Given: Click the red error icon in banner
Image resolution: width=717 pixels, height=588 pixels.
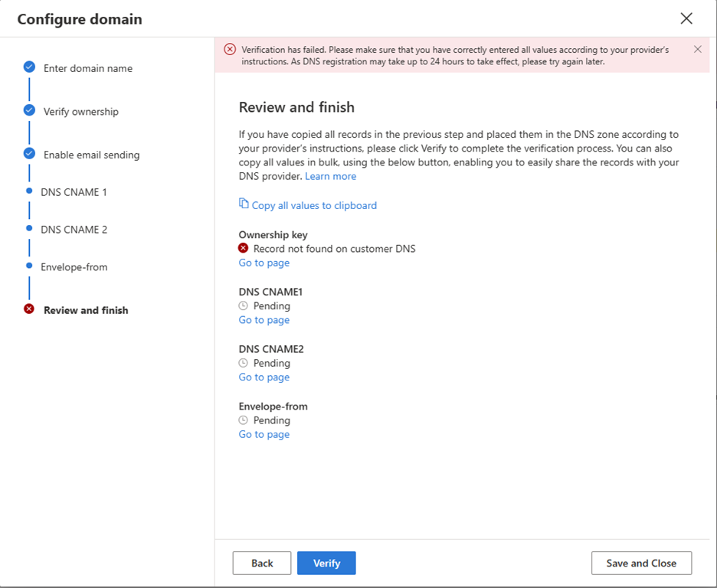Looking at the screenshot, I should 230,50.
